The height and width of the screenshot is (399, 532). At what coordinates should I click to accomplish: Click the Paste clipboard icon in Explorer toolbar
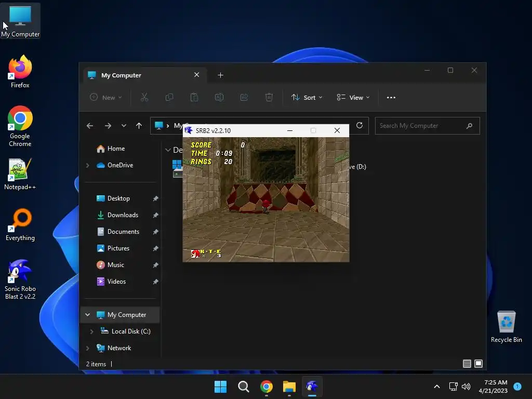194,97
